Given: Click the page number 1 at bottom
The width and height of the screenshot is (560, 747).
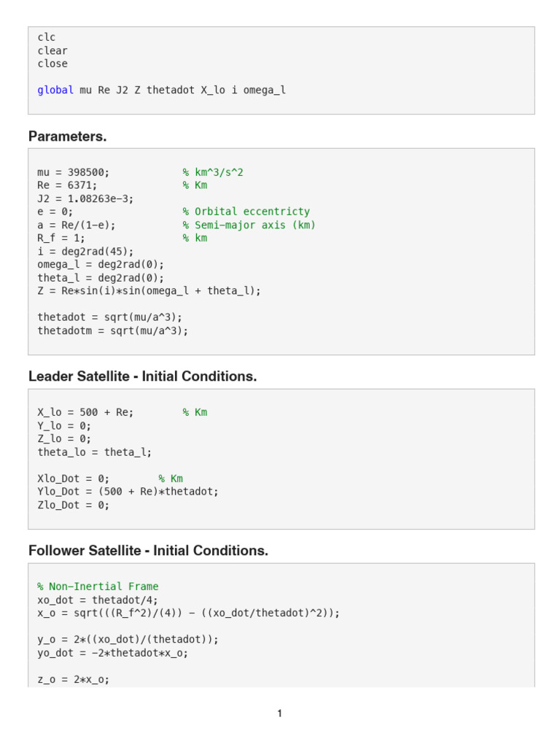Looking at the screenshot, I should 280,713.
